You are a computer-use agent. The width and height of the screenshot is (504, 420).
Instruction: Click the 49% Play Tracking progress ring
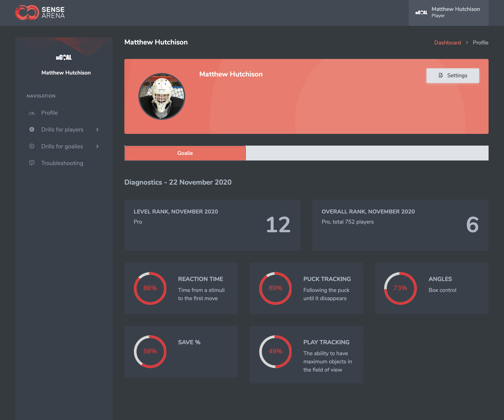click(275, 351)
